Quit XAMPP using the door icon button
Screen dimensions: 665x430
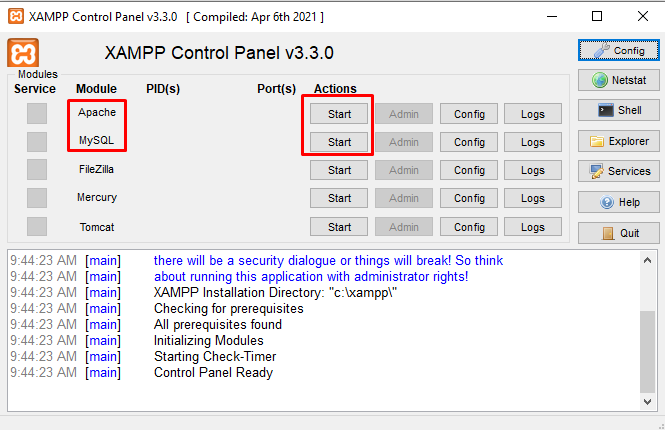pyautogui.click(x=618, y=233)
